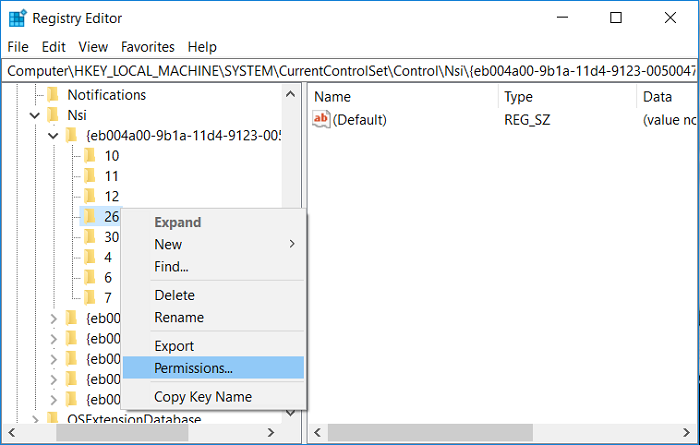
Task: Click the tree pane horizontal scrollbar right arrow
Action: pyautogui.click(x=271, y=432)
